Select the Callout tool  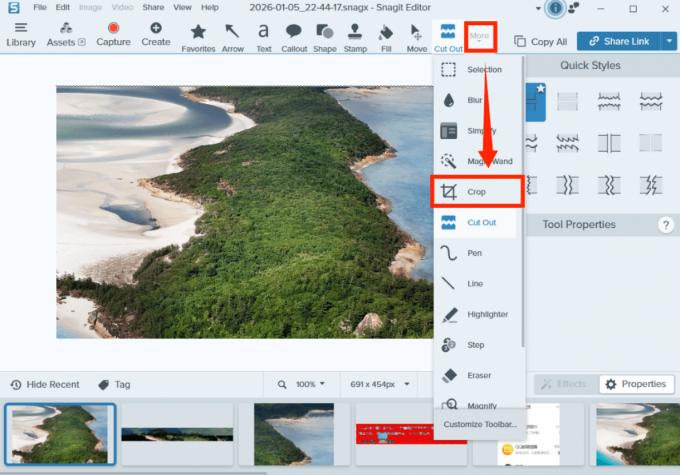[x=294, y=36]
